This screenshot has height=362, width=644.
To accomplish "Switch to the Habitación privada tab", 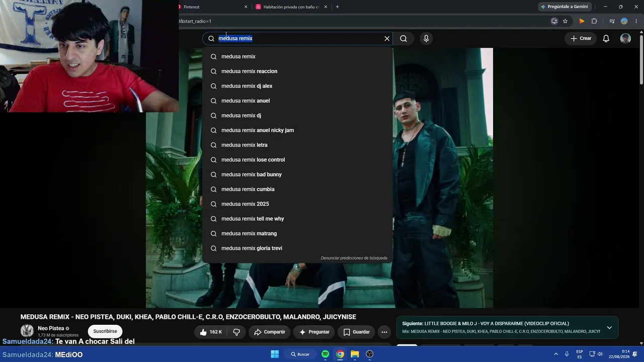I will click(x=291, y=7).
